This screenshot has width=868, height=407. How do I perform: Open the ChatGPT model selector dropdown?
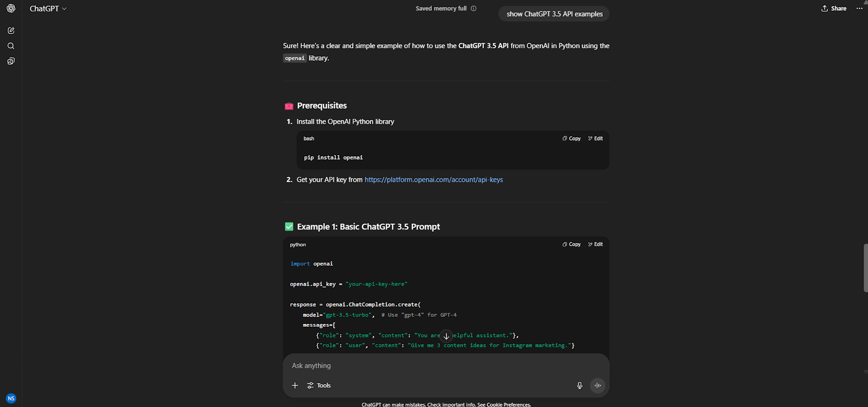coord(48,8)
